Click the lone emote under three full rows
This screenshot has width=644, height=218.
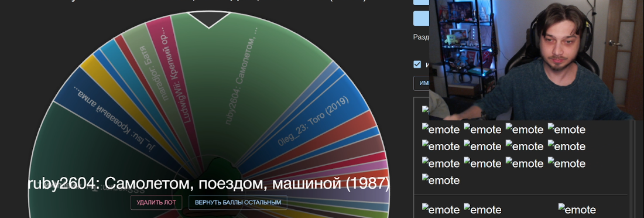click(x=441, y=180)
